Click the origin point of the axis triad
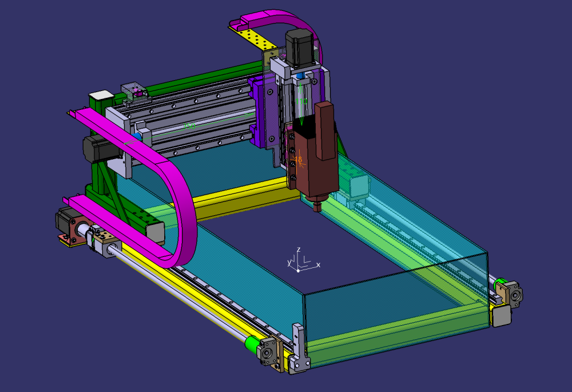 pyautogui.click(x=298, y=271)
